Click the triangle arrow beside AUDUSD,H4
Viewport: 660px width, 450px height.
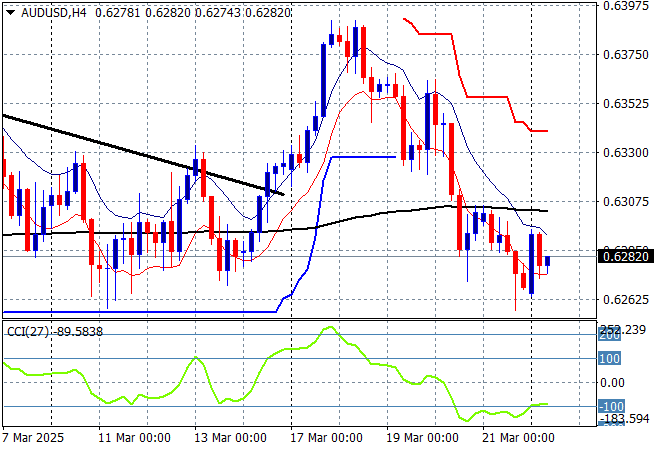click(x=11, y=13)
